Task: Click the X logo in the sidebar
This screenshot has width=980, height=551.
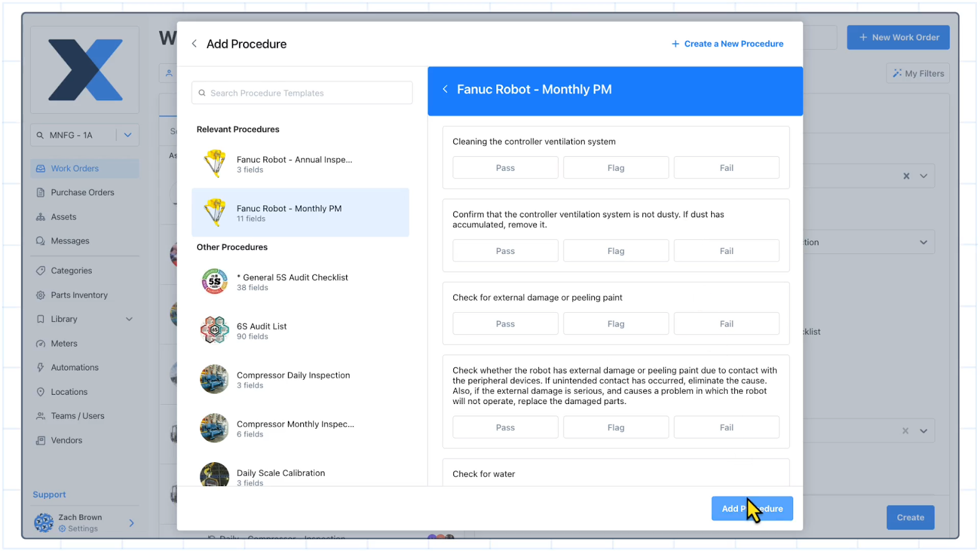Action: (85, 70)
